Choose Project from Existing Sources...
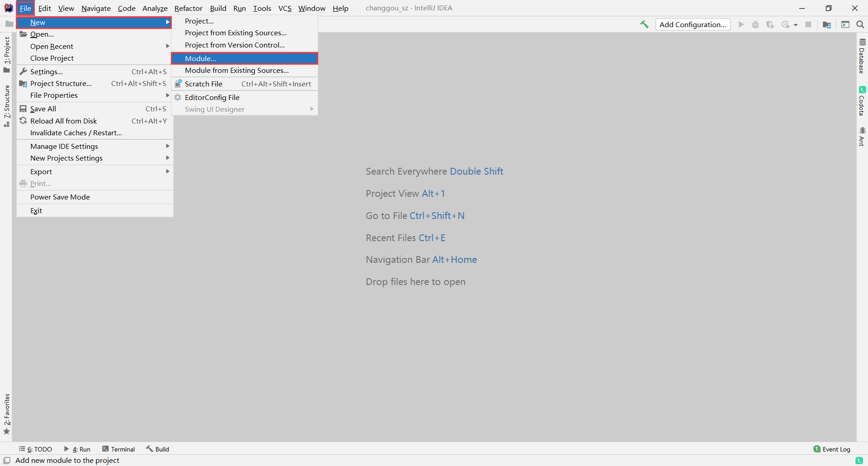The height and width of the screenshot is (466, 868). point(245,33)
